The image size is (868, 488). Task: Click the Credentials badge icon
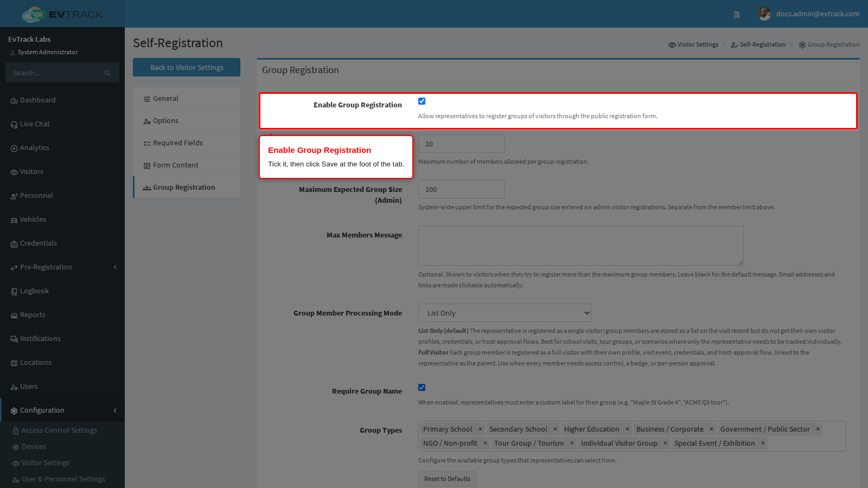click(14, 243)
